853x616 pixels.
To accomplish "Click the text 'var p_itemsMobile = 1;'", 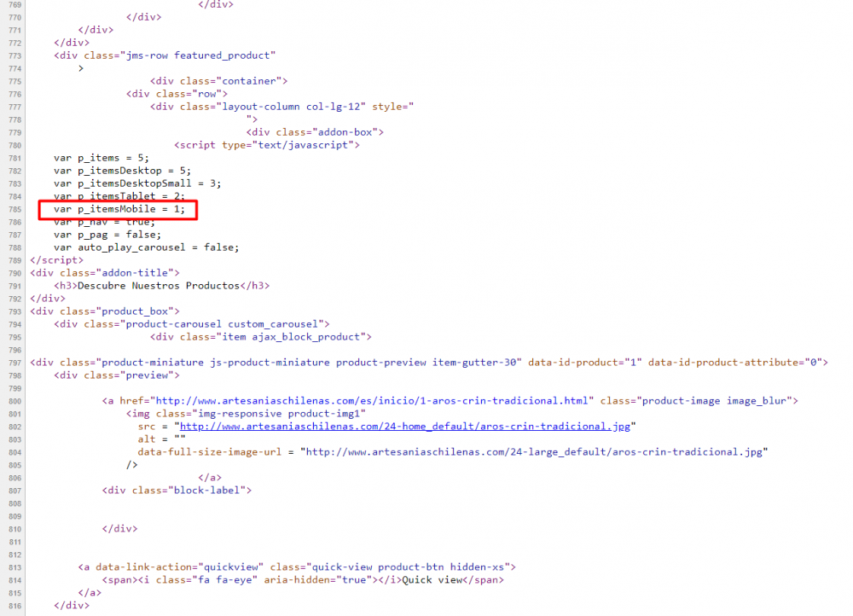I will 119,209.
